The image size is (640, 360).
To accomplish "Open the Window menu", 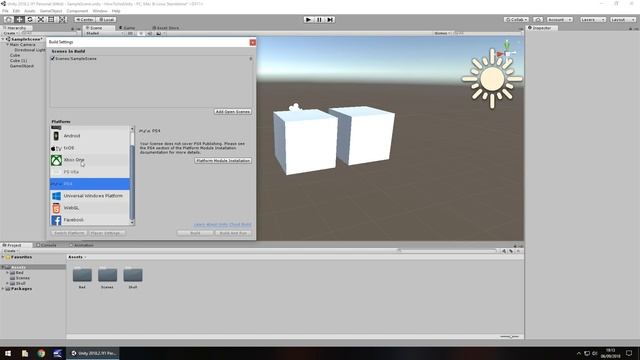I will click(100, 11).
